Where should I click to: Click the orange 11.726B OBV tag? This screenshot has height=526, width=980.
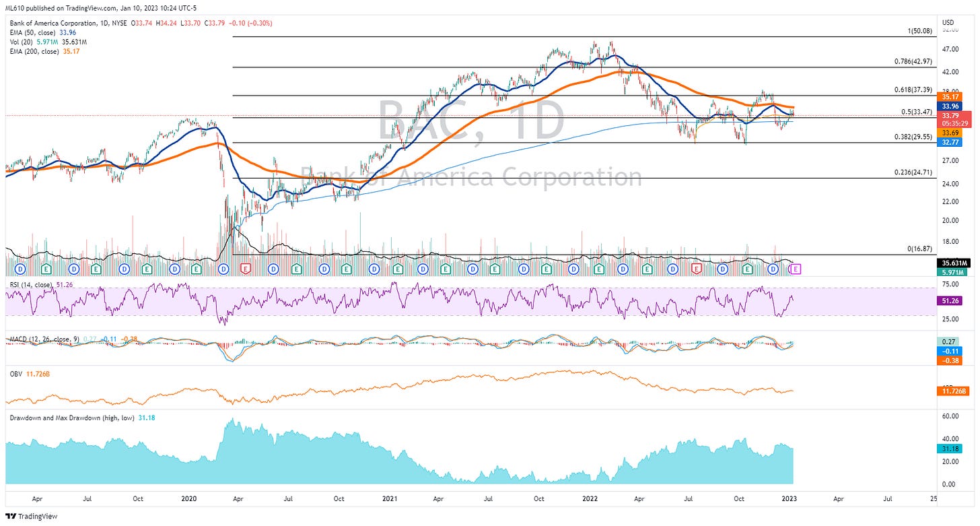[x=952, y=391]
